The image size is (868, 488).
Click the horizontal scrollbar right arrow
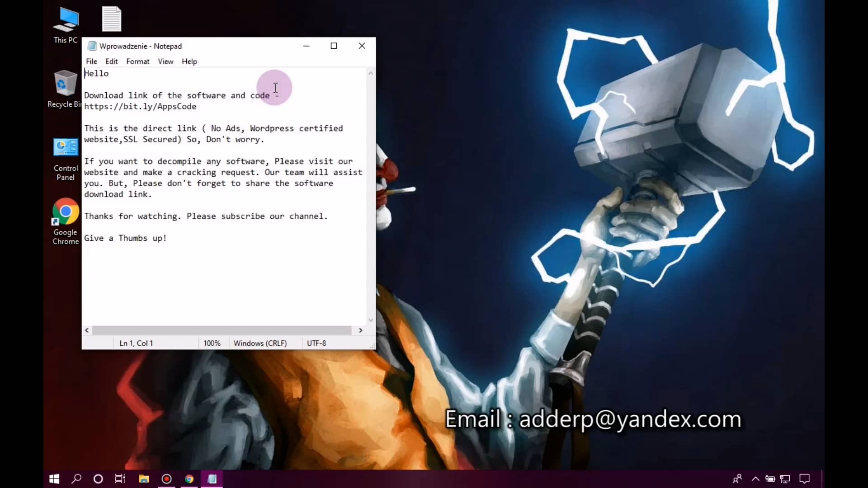point(360,330)
